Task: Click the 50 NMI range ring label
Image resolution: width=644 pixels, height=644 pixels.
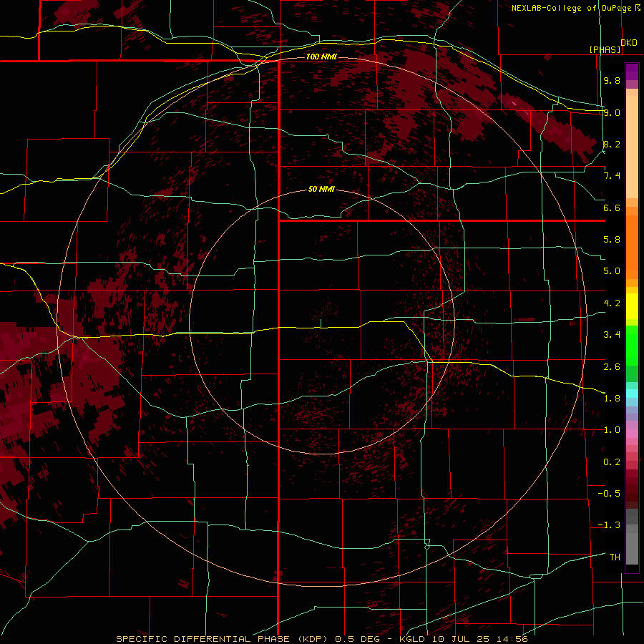Action: [321, 190]
